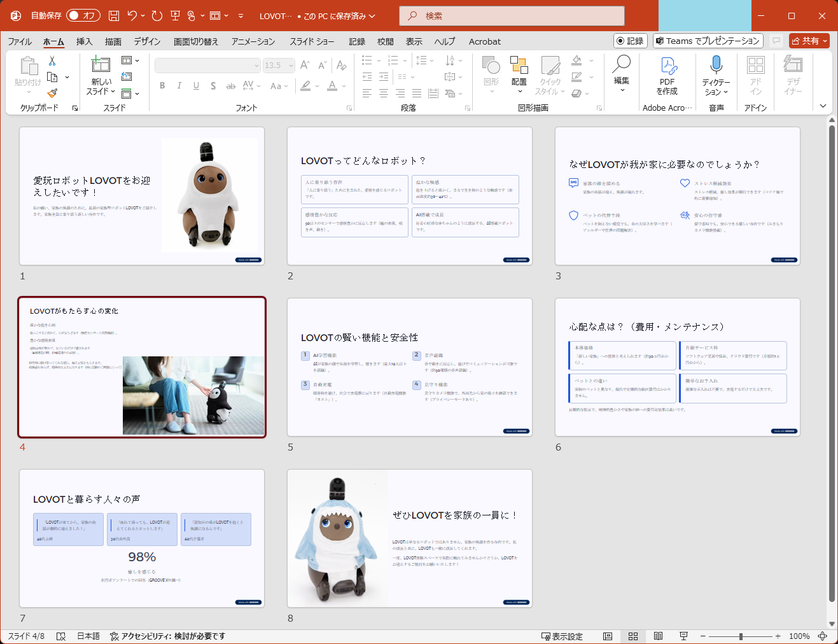This screenshot has width=838, height=644.
Task: Click the align left paragraph icon
Action: [x=367, y=94]
